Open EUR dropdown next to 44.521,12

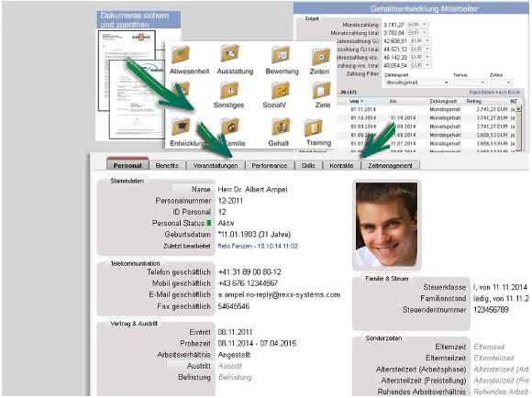420,50
